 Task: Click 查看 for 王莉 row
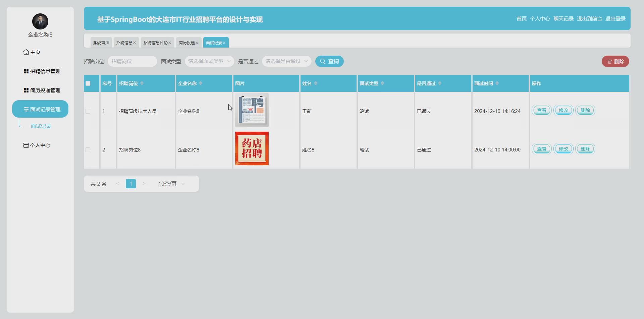tap(542, 110)
